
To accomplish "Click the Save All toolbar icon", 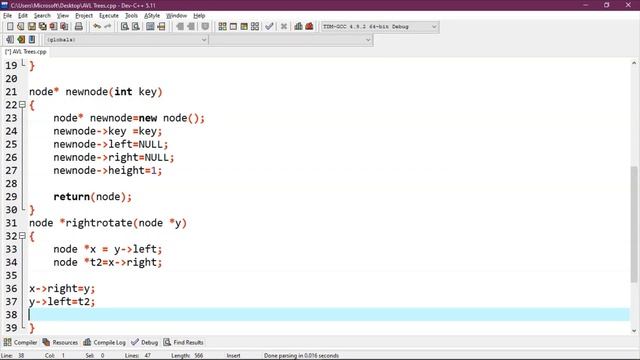I will (42, 27).
